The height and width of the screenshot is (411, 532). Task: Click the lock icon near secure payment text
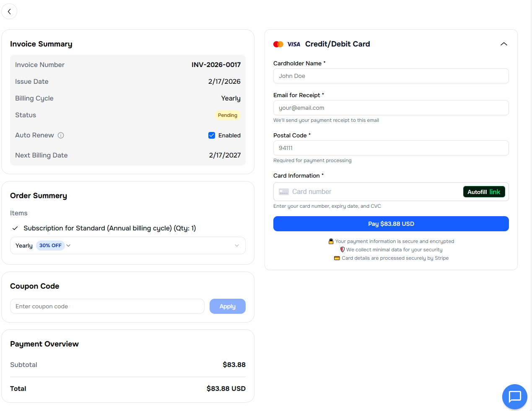331,241
